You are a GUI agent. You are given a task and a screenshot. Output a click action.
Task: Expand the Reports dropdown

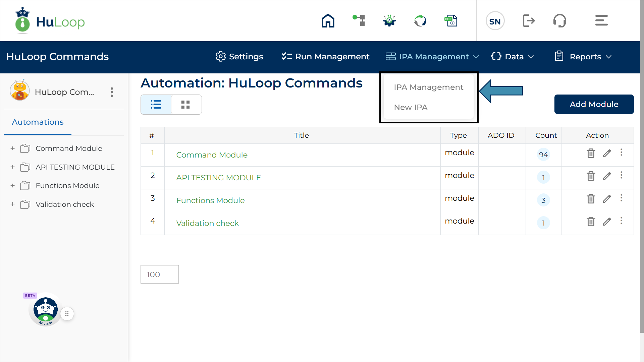point(583,56)
